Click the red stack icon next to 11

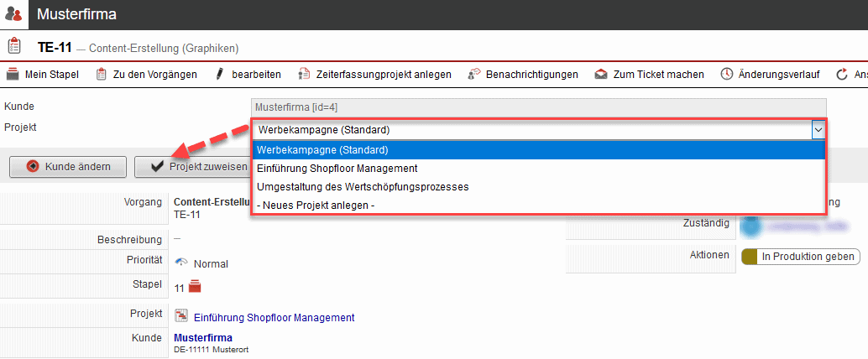[x=196, y=287]
